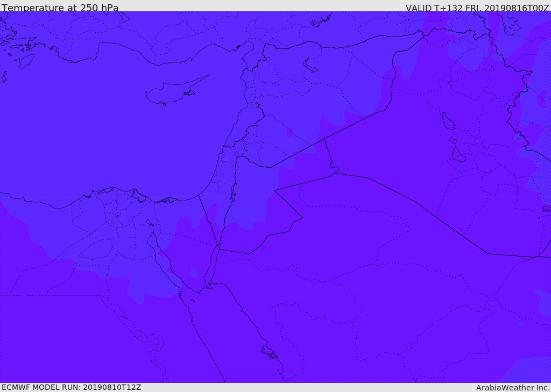Screen dimensions: 551x392
Task: Click the 'ArabiaWeather Inc' credit text
Action: pos(513,388)
